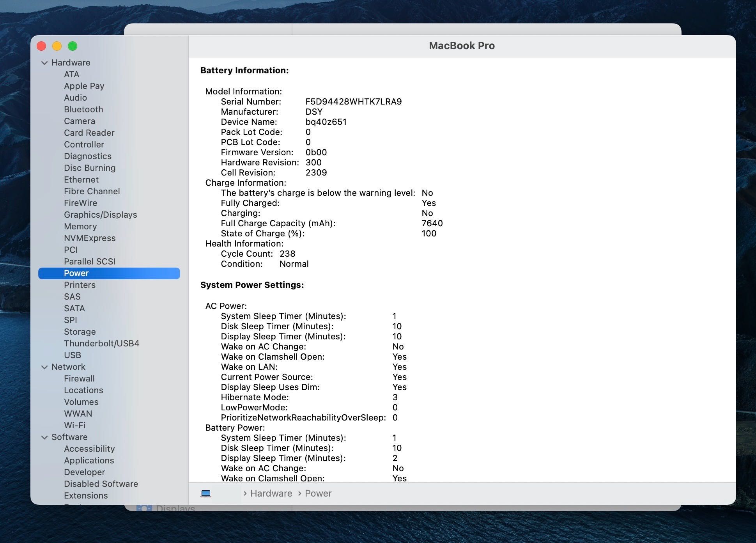Click State of Charge value 100
The width and height of the screenshot is (756, 543).
point(429,234)
